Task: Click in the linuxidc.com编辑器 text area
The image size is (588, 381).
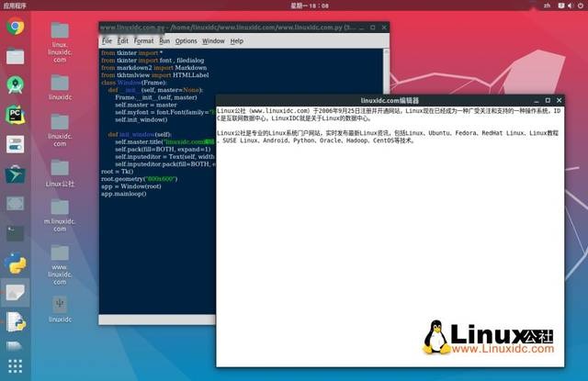Action: pyautogui.click(x=390, y=237)
